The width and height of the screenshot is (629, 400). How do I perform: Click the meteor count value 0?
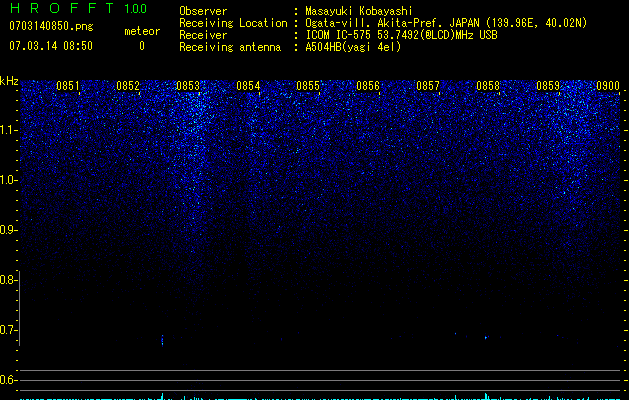tap(142, 46)
